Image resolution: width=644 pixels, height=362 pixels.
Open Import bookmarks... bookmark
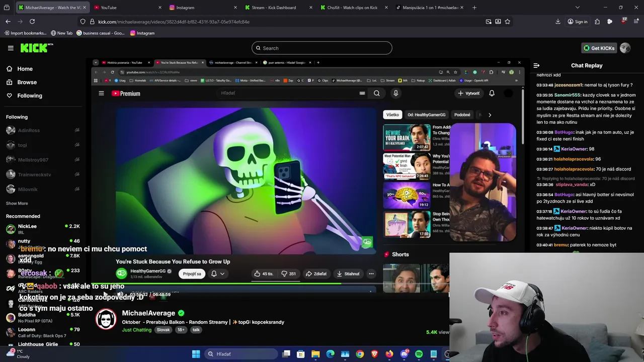[25, 33]
